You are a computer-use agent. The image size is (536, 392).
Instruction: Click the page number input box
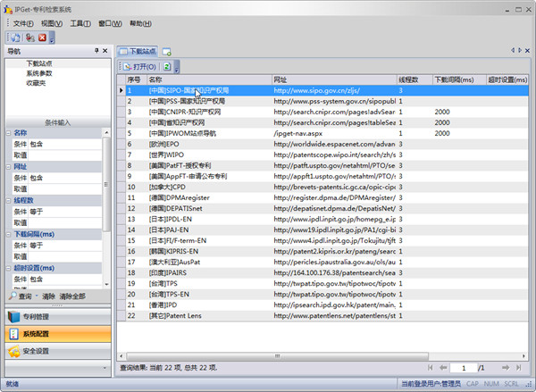pos(464,368)
